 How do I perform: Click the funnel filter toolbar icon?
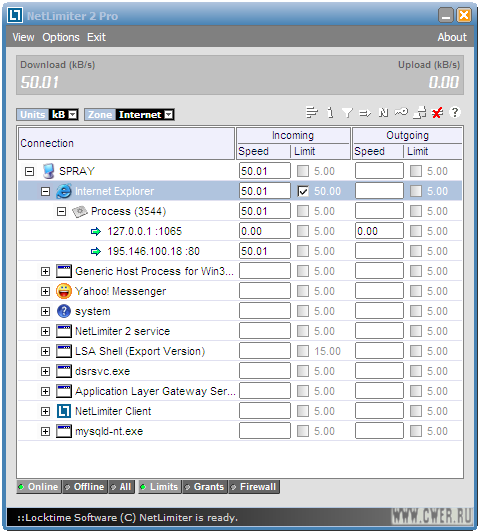click(x=347, y=113)
